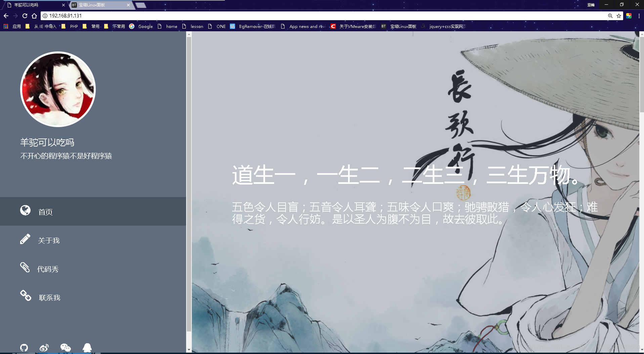Viewport: 644px width, 354px height.
Task: Click the globe icon next to 首页
Action: tap(25, 210)
